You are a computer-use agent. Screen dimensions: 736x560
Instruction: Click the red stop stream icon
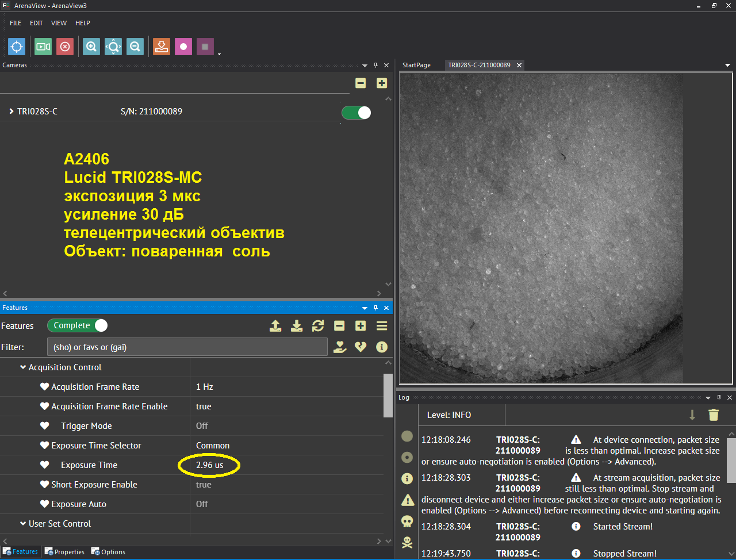pyautogui.click(x=65, y=47)
